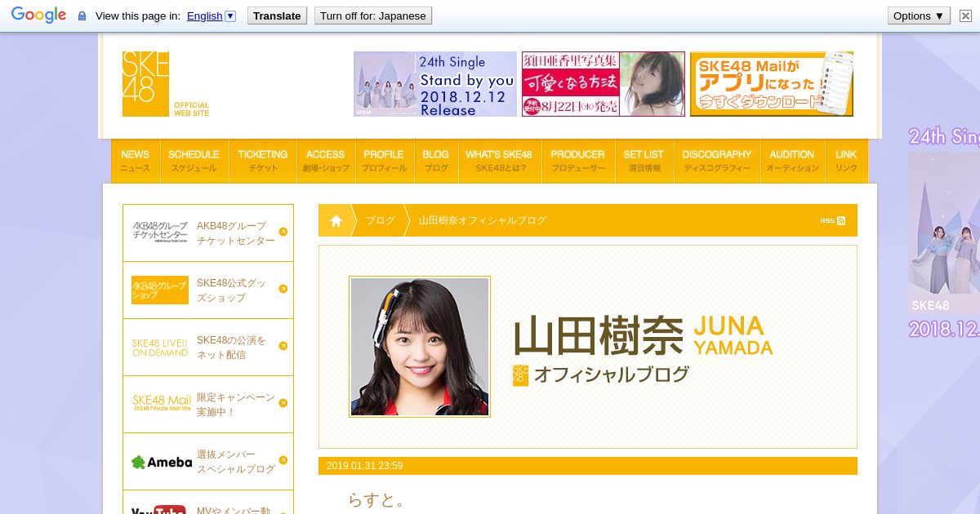
Task: Click the home icon in breadcrumb
Action: click(336, 220)
